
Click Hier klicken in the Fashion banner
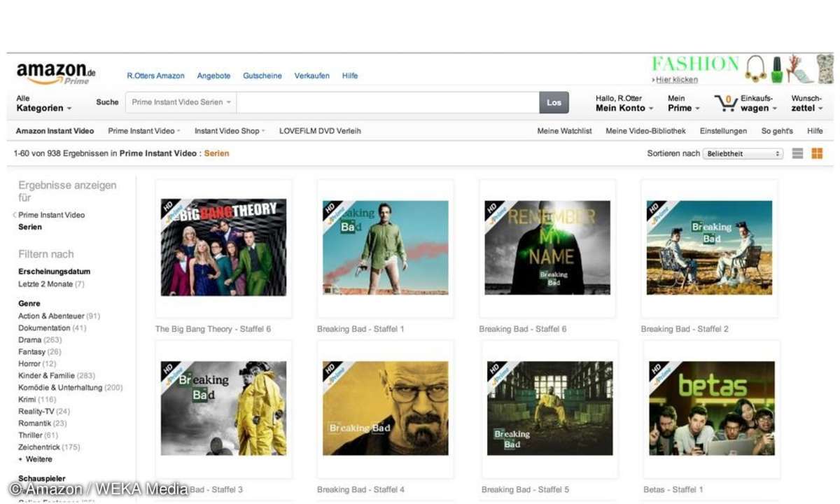tap(676, 79)
